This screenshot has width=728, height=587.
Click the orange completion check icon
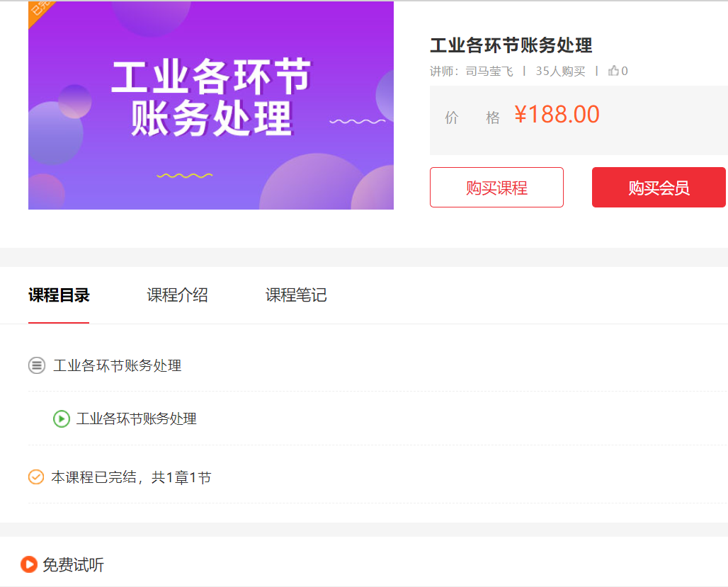tap(35, 477)
